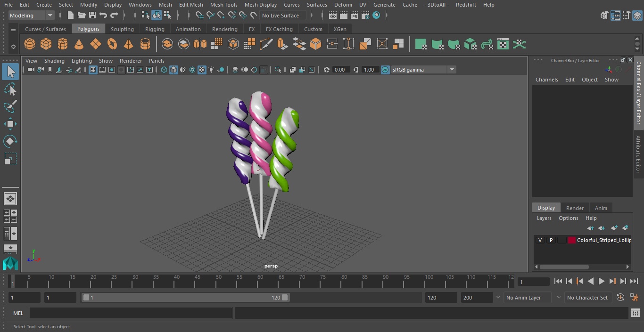Click the New Scene icon
644x332 pixels.
pos(71,16)
